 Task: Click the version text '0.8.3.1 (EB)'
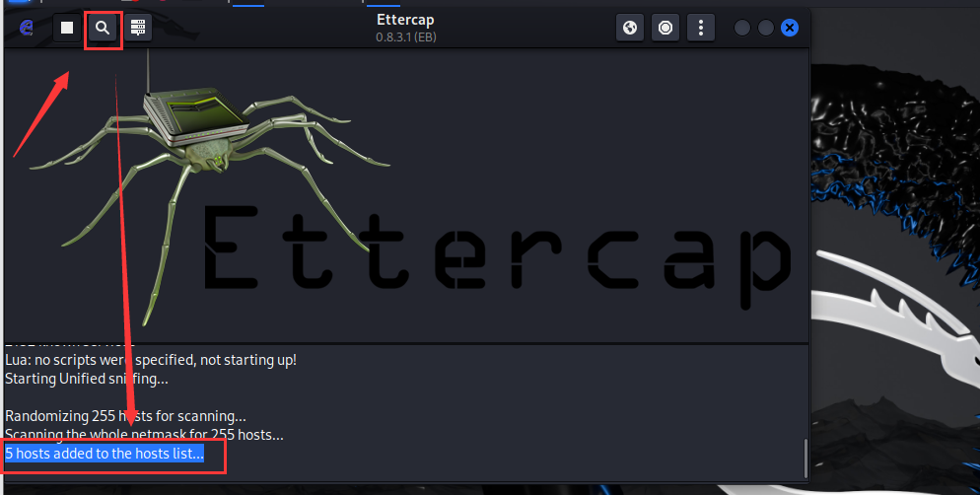click(x=406, y=37)
